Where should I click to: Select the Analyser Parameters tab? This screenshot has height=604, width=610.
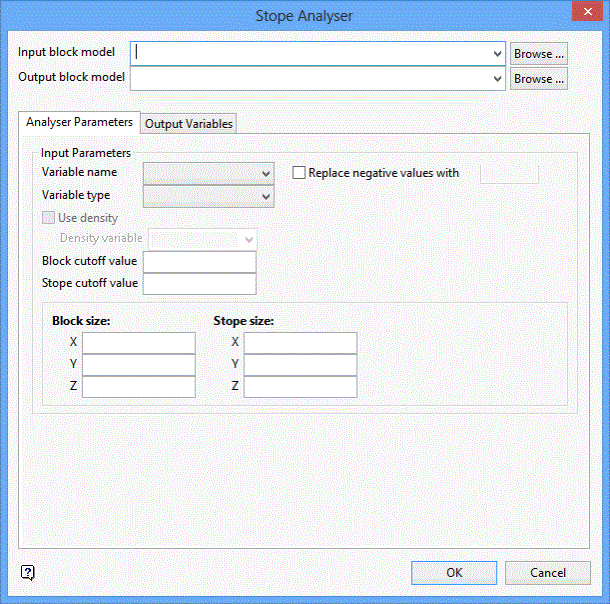[79, 122]
